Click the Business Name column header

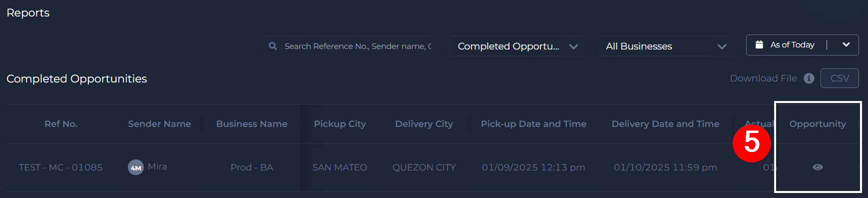point(252,124)
